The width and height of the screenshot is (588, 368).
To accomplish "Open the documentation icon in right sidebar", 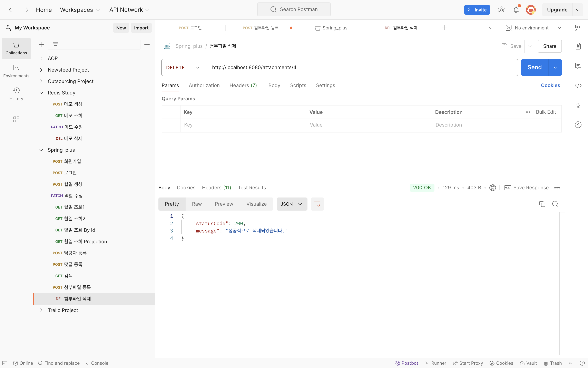I will pos(578,46).
